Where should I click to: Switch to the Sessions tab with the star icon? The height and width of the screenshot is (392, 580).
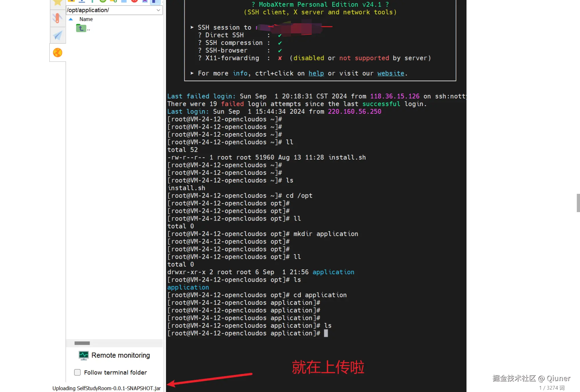pos(57,3)
